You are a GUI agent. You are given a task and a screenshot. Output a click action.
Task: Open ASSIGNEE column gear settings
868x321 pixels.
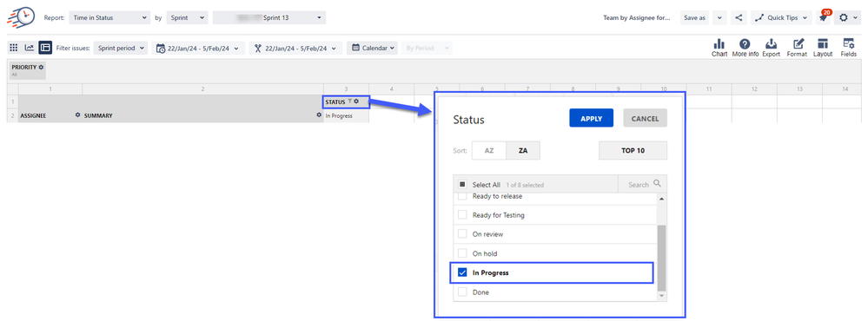[x=77, y=115]
